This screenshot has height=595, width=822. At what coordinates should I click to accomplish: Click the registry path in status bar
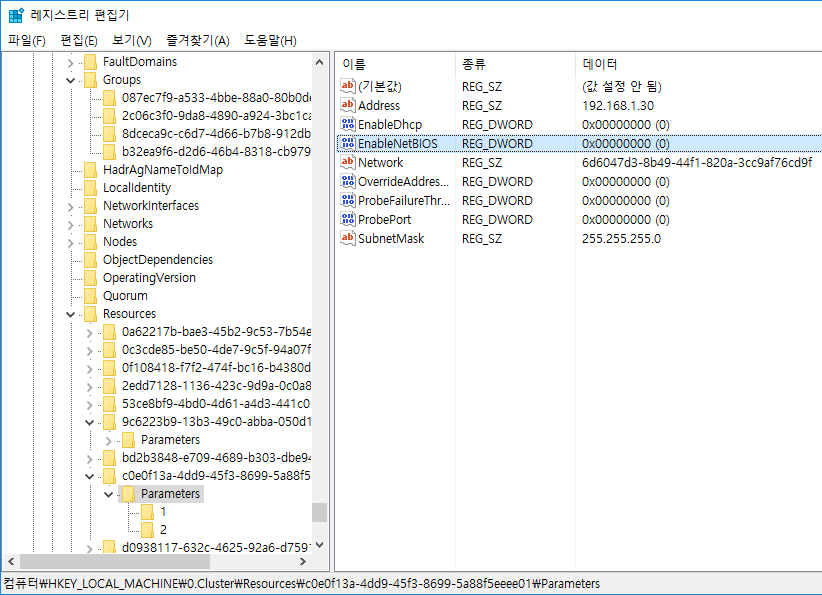[x=301, y=583]
